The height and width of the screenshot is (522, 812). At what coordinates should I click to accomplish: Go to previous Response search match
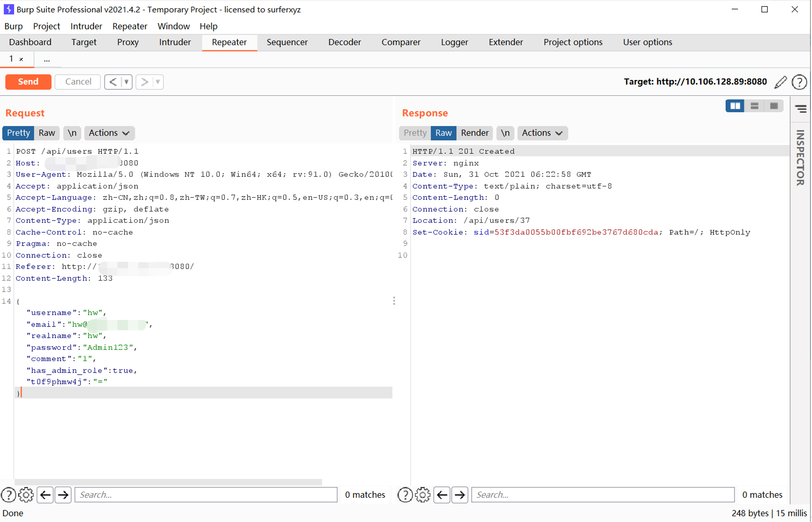pos(442,495)
